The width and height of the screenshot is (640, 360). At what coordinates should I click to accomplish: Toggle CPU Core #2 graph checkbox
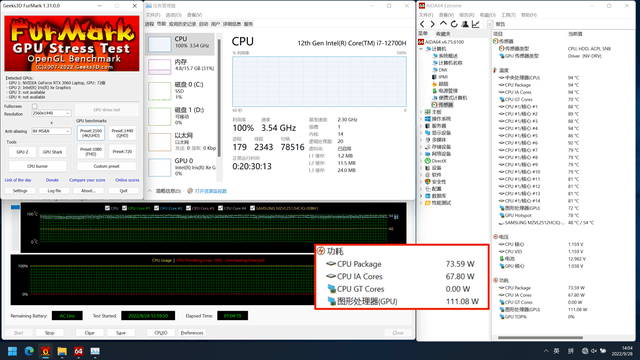(x=156, y=208)
